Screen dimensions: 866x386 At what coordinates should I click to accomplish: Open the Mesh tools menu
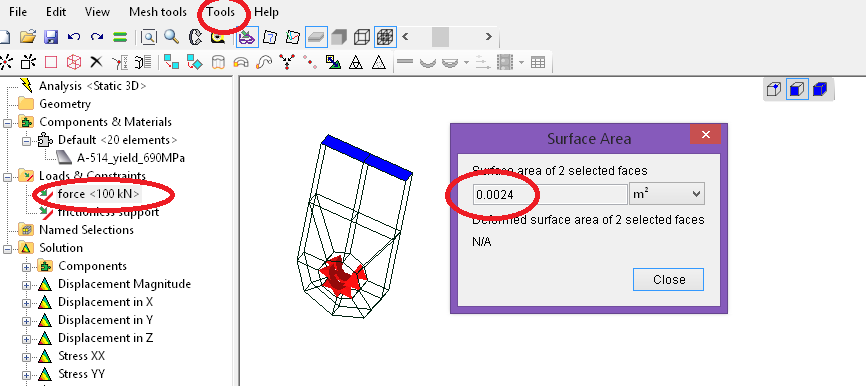point(158,12)
